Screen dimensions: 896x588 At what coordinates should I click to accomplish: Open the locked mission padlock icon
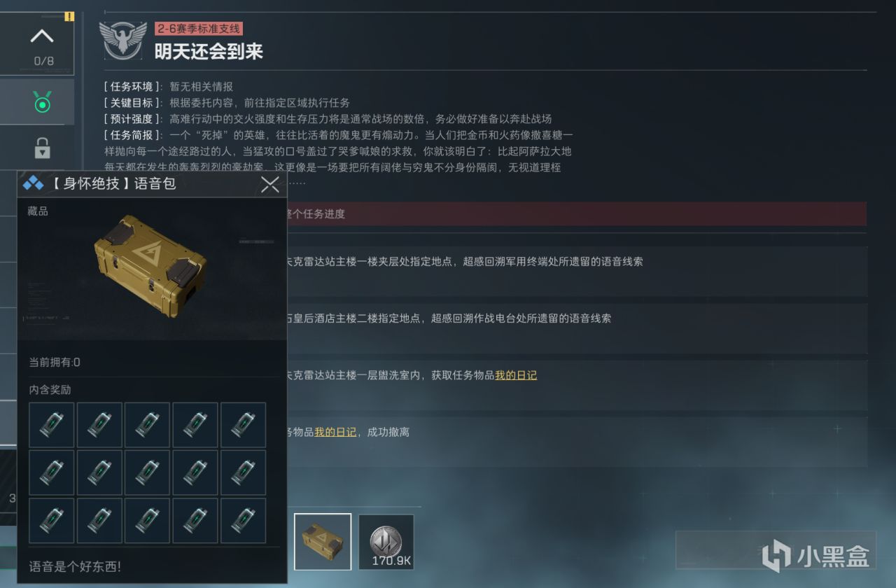(x=42, y=148)
